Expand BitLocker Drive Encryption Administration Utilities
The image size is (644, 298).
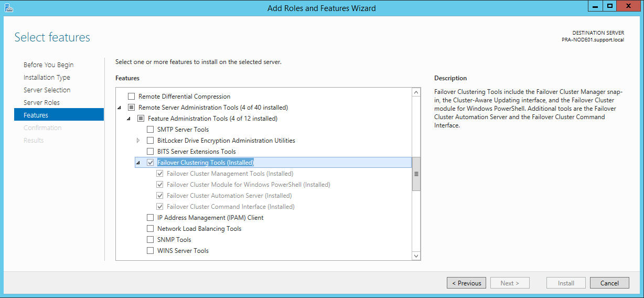138,141
